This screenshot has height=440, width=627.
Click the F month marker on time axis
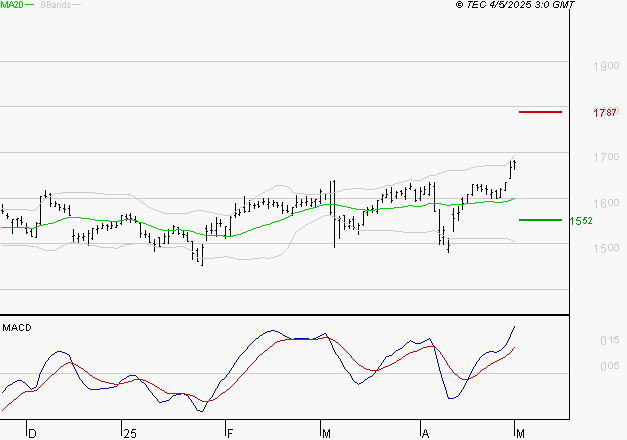coord(230,434)
